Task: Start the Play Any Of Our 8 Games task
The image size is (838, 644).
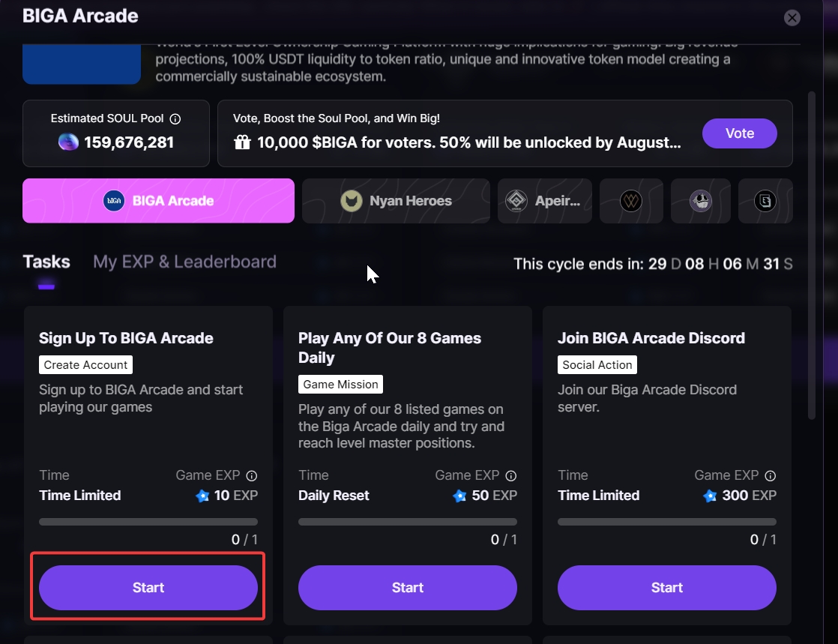Action: point(408,588)
